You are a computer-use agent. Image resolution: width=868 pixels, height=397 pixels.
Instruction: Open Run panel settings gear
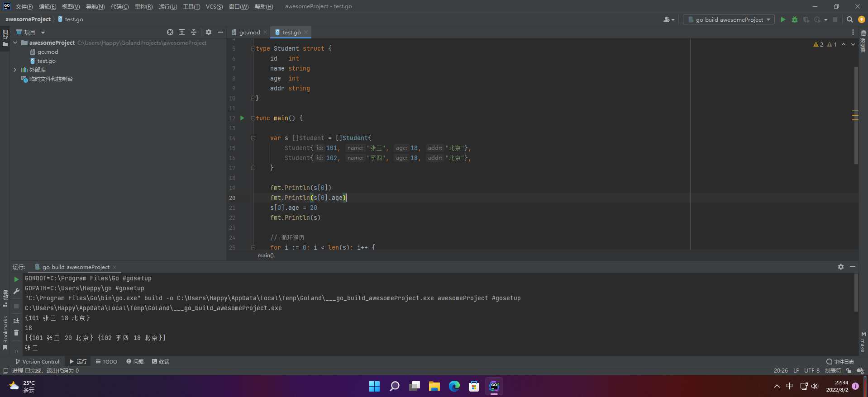click(x=841, y=267)
